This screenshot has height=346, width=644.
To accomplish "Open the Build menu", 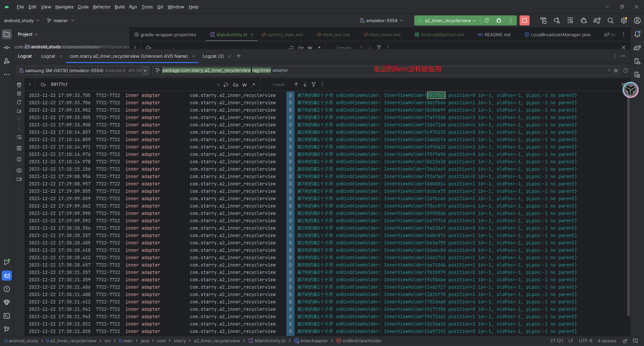I will [x=119, y=7].
